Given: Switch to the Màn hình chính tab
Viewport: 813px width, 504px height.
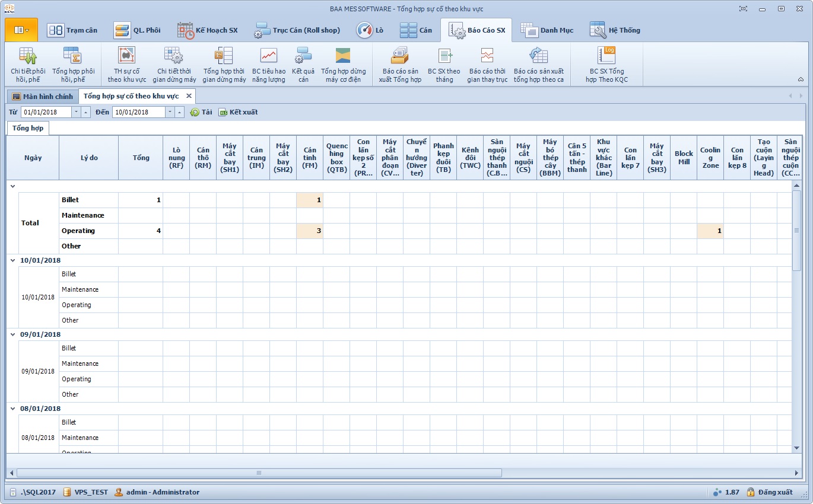Looking at the screenshot, I should click(42, 96).
